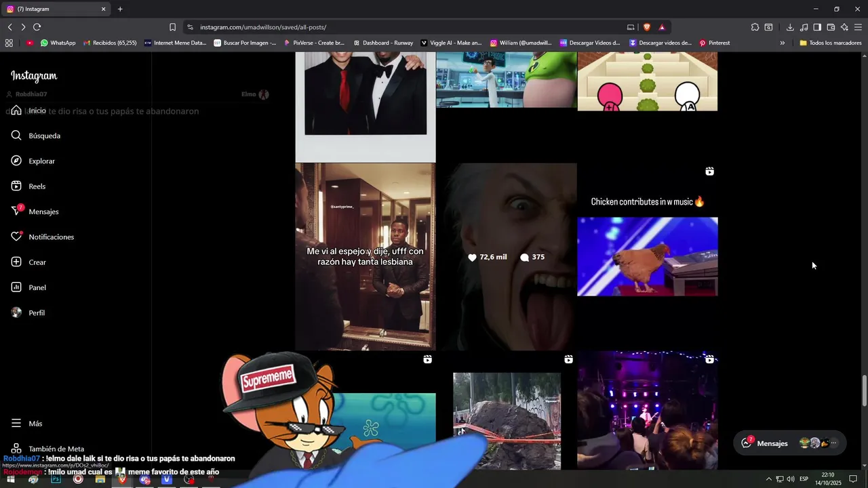The image size is (868, 488).
Task: Open the Pinterest bookmark
Action: point(715,43)
